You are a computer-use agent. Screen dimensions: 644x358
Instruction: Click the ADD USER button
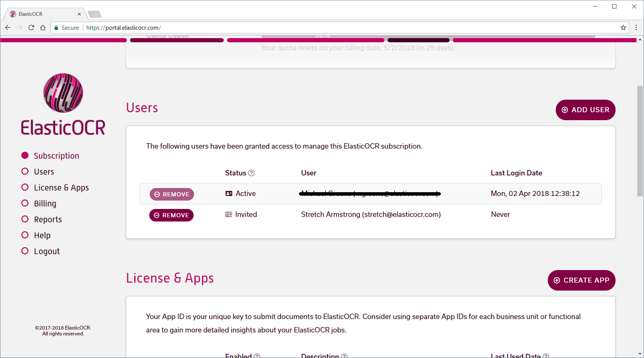[x=585, y=110]
